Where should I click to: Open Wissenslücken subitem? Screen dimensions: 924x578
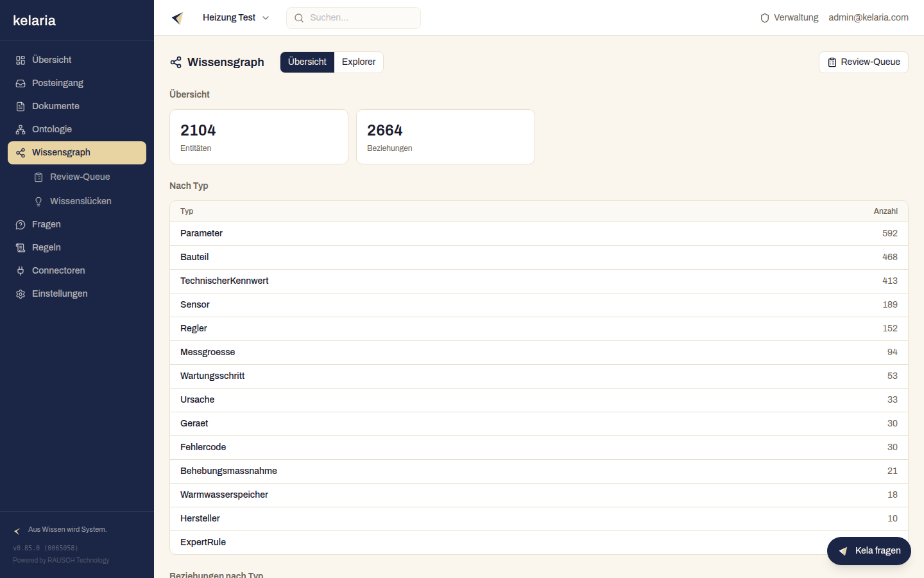pyautogui.click(x=86, y=201)
